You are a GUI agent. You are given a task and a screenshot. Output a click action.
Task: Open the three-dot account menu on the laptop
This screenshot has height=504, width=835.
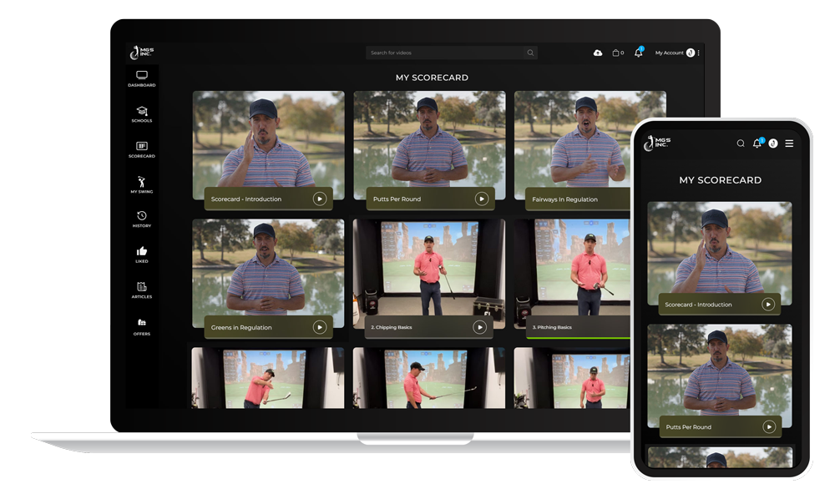point(699,53)
